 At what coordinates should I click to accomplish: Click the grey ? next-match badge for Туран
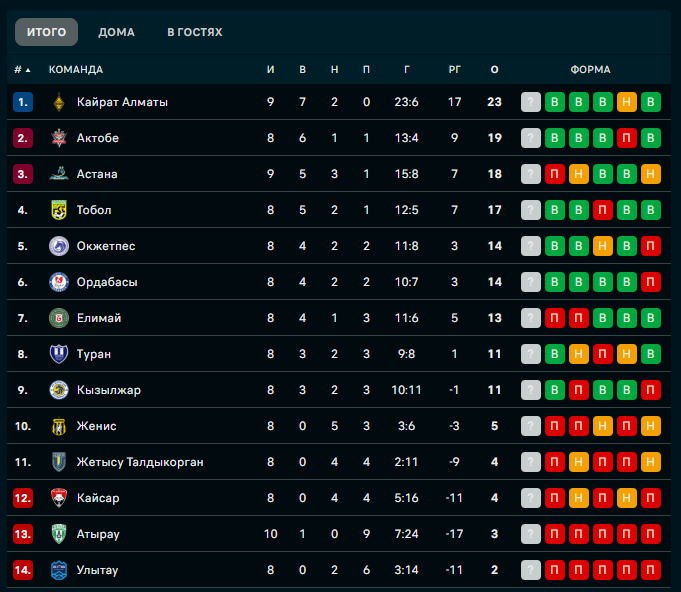[531, 354]
